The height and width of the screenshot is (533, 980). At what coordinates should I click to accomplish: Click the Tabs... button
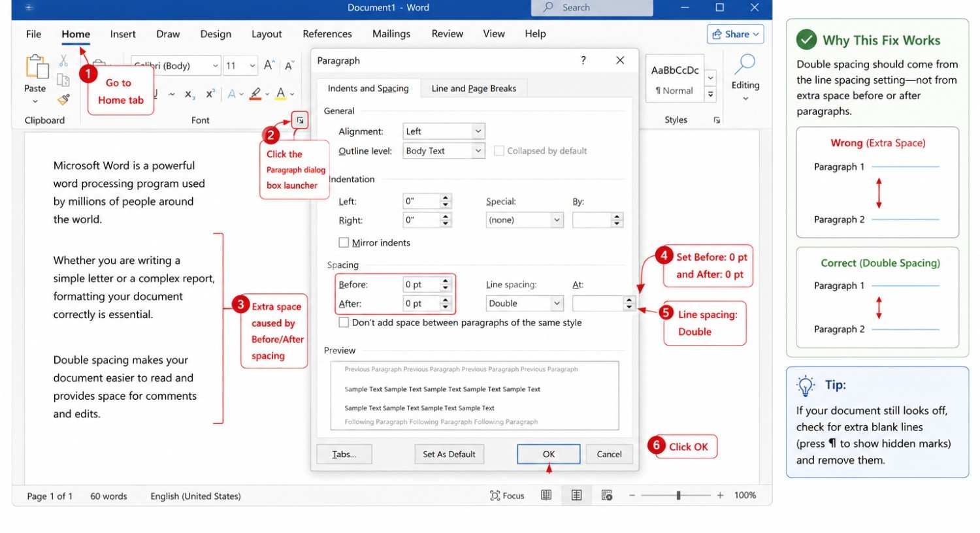point(344,454)
